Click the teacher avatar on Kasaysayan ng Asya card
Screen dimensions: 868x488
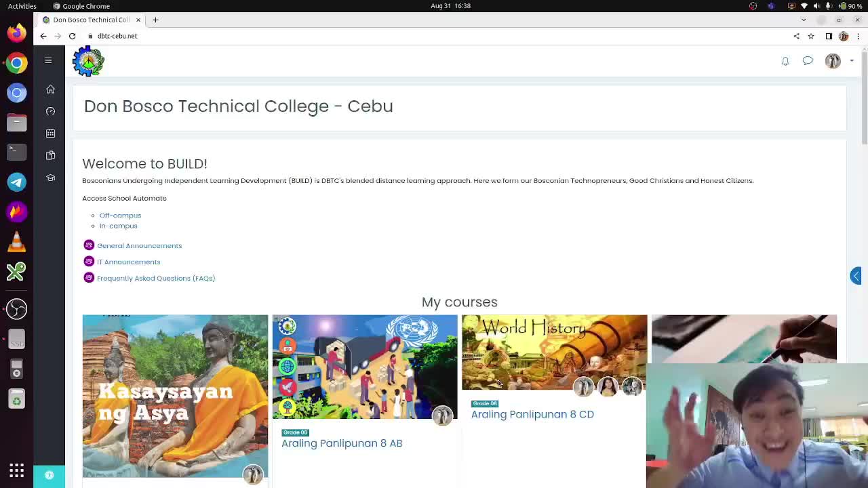tap(253, 474)
